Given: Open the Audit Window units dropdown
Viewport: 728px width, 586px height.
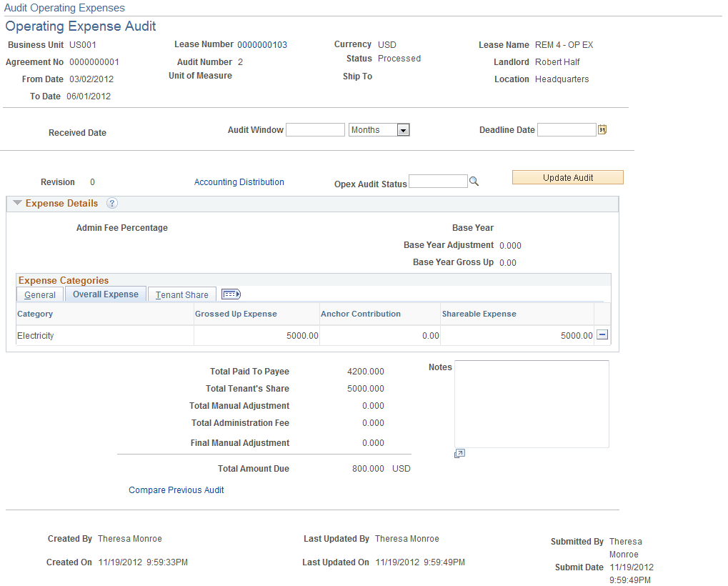Looking at the screenshot, I should tap(403, 129).
